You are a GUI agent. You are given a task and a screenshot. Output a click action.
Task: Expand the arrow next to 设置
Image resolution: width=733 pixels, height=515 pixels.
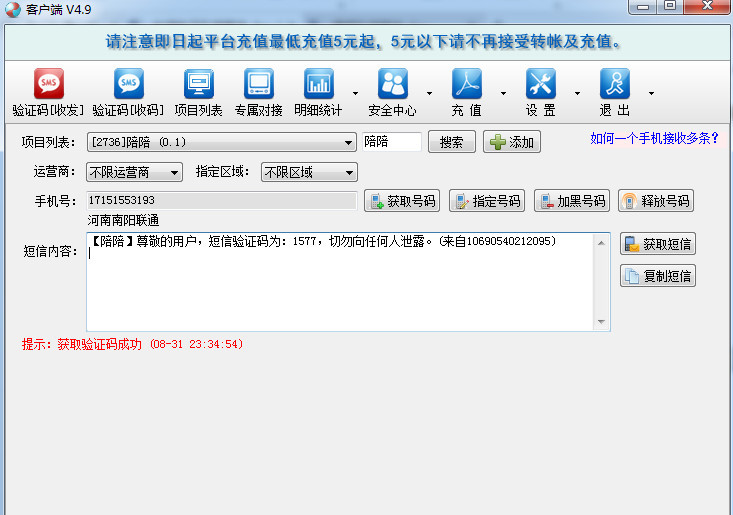click(577, 93)
